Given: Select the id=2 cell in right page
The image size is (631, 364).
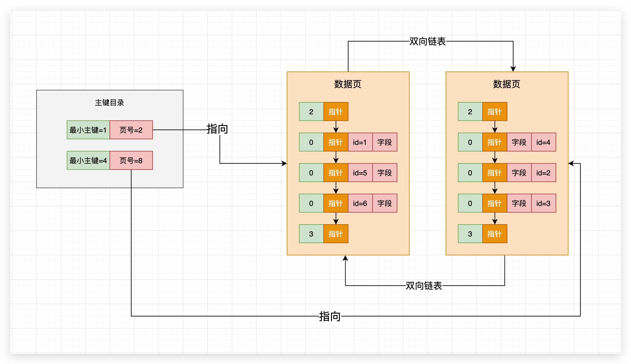Looking at the screenshot, I should pos(543,173).
